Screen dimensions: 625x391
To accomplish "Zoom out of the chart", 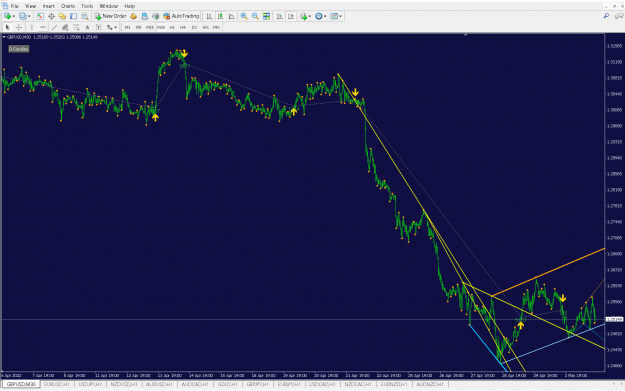I will (255, 16).
